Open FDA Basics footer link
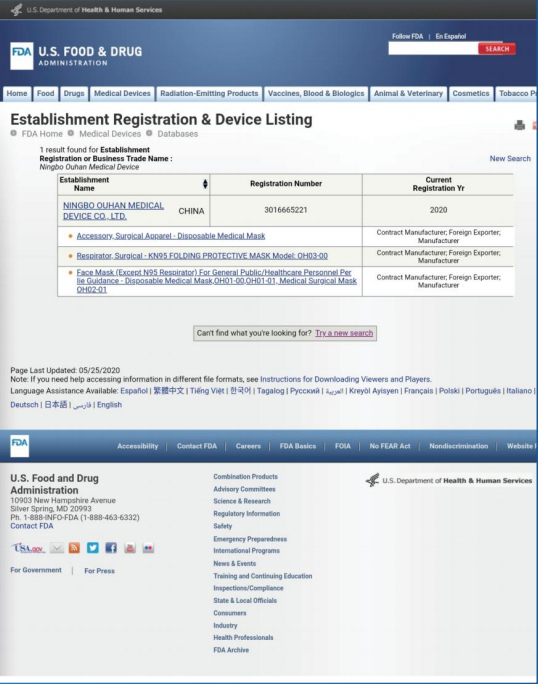The width and height of the screenshot is (538, 684). 298,446
